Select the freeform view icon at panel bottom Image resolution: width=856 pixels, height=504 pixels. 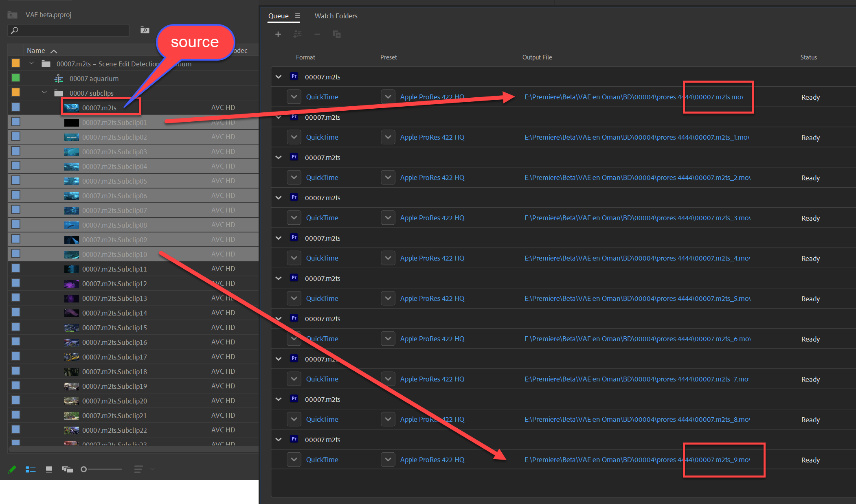pos(67,469)
